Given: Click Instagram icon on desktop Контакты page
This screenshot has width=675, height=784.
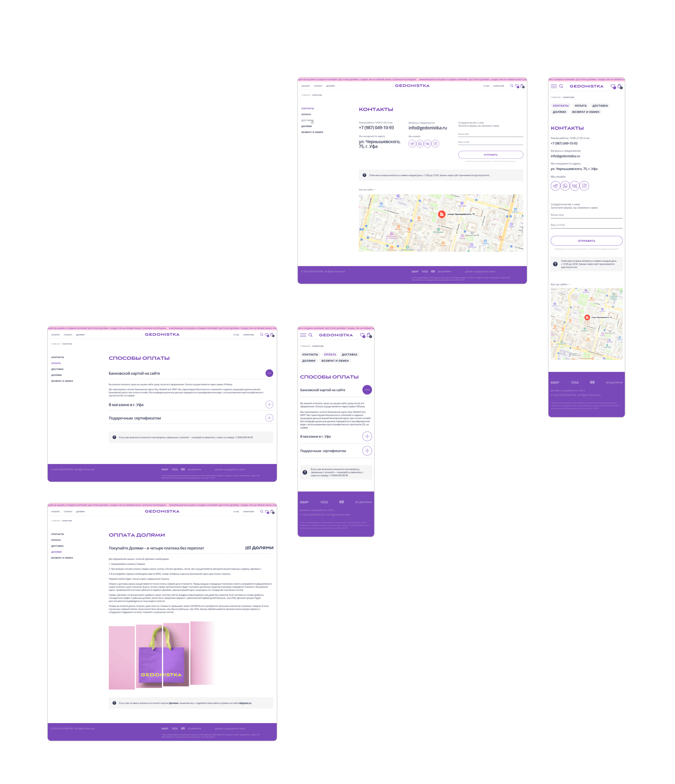Looking at the screenshot, I should (x=435, y=144).
